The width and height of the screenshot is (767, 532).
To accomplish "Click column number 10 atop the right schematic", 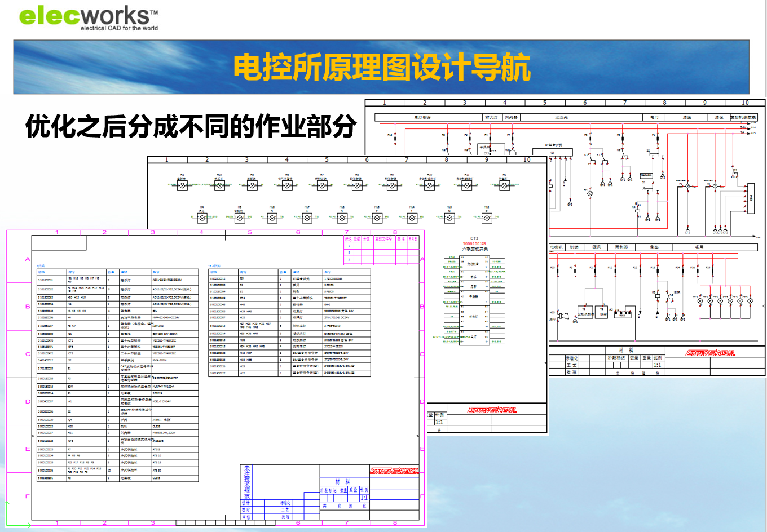I will pyautogui.click(x=745, y=103).
